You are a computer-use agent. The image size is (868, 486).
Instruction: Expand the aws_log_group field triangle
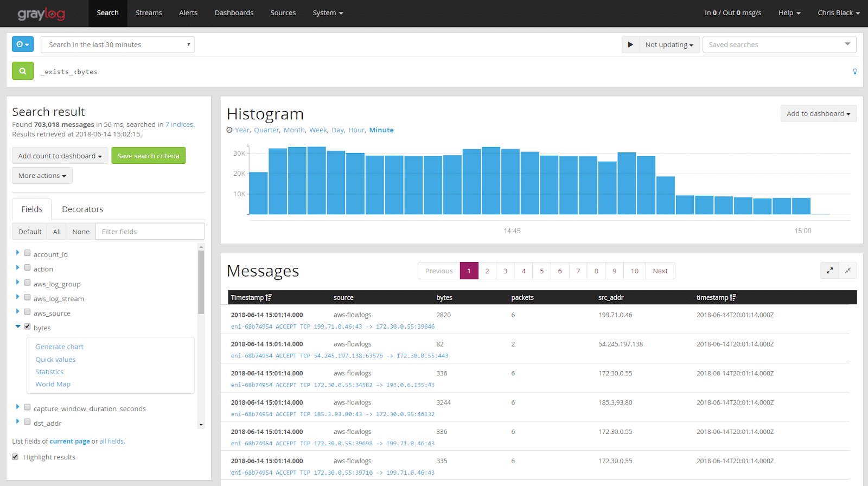pos(17,282)
